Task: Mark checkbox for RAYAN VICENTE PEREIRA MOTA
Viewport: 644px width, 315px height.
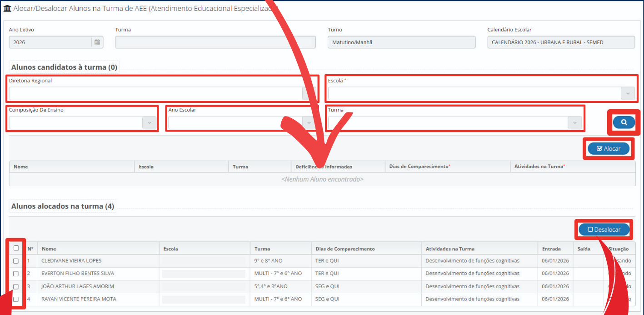Action: [x=16, y=300]
